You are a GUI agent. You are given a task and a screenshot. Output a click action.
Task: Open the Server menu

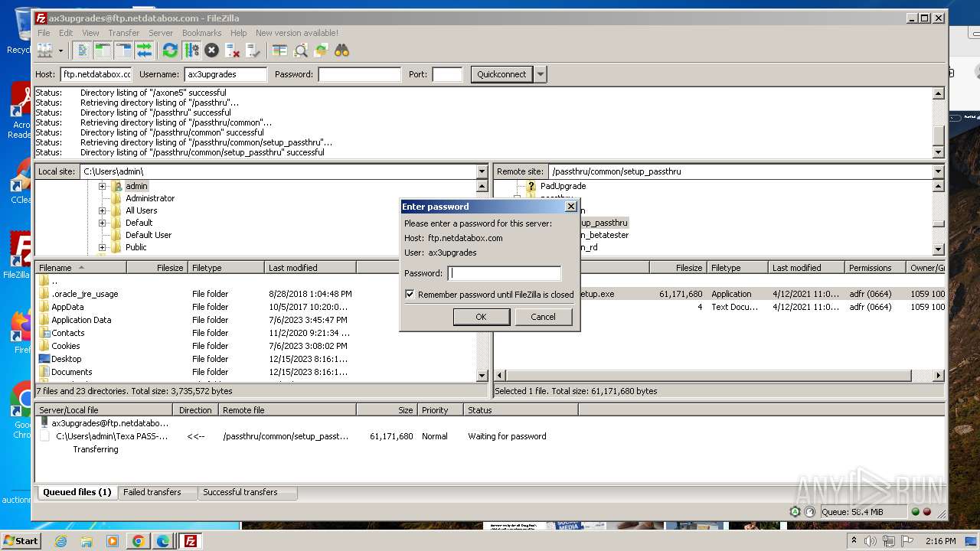(161, 33)
